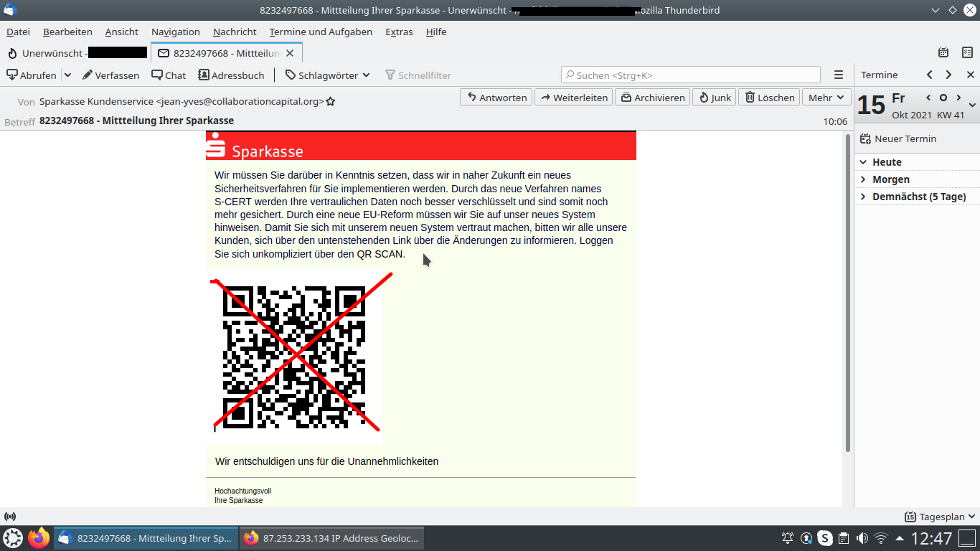Open the tasks tab icon
This screenshot has height=551, width=980.
pyautogui.click(x=967, y=52)
